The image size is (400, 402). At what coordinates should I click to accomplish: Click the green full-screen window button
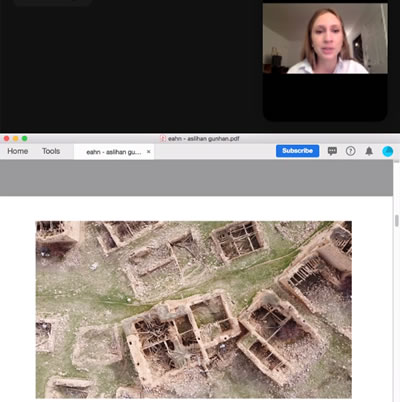pyautogui.click(x=24, y=138)
